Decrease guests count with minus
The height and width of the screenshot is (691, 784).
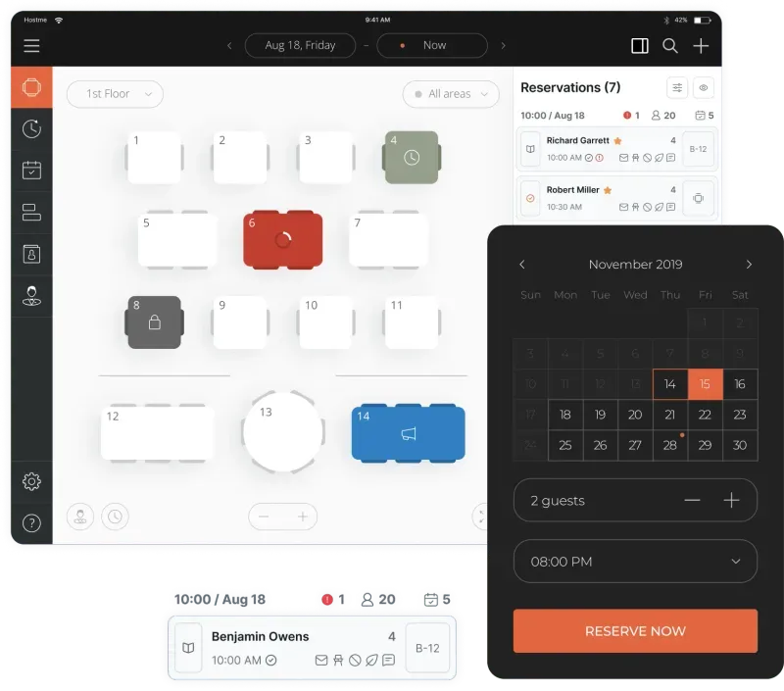coord(692,500)
